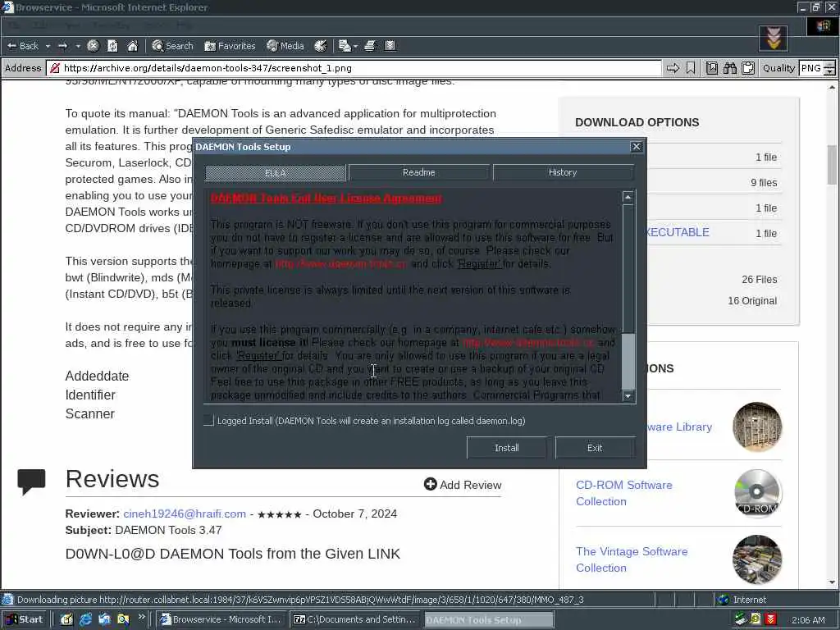Click EULA scrollbar down arrow
This screenshot has height=630, width=840.
[x=628, y=396]
